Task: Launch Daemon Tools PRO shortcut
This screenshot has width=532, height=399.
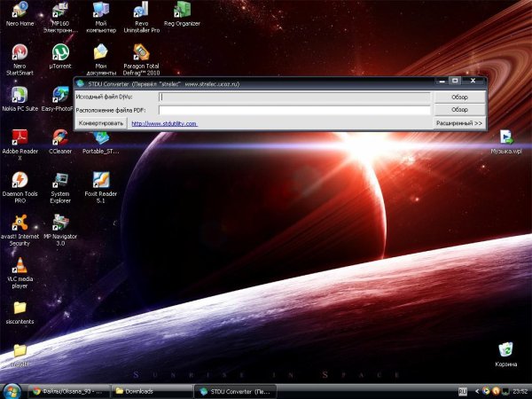Action: tap(20, 187)
